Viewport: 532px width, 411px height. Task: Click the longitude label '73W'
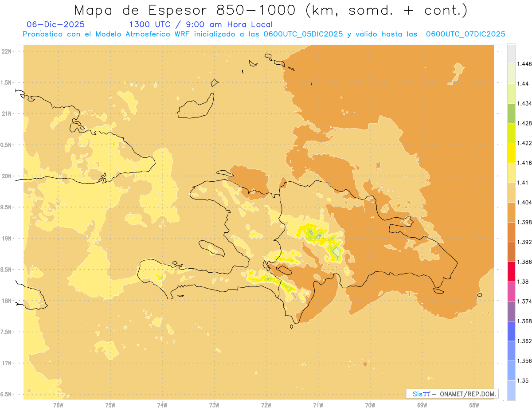click(214, 405)
